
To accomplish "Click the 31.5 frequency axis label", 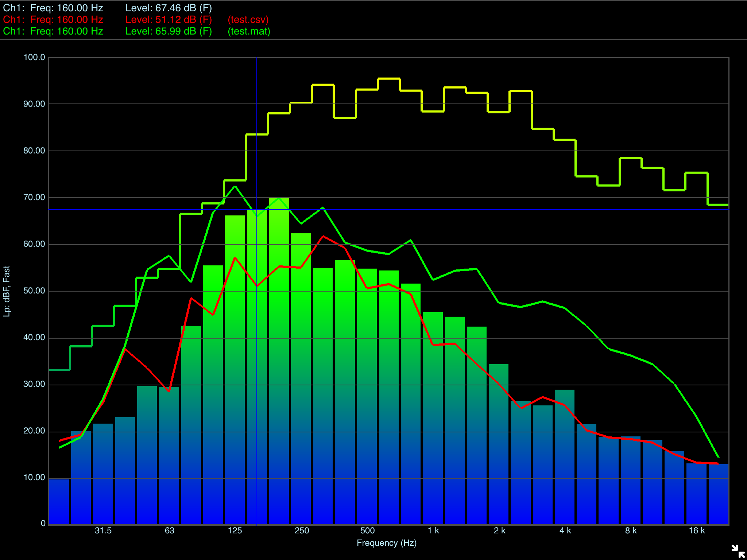I will [103, 530].
